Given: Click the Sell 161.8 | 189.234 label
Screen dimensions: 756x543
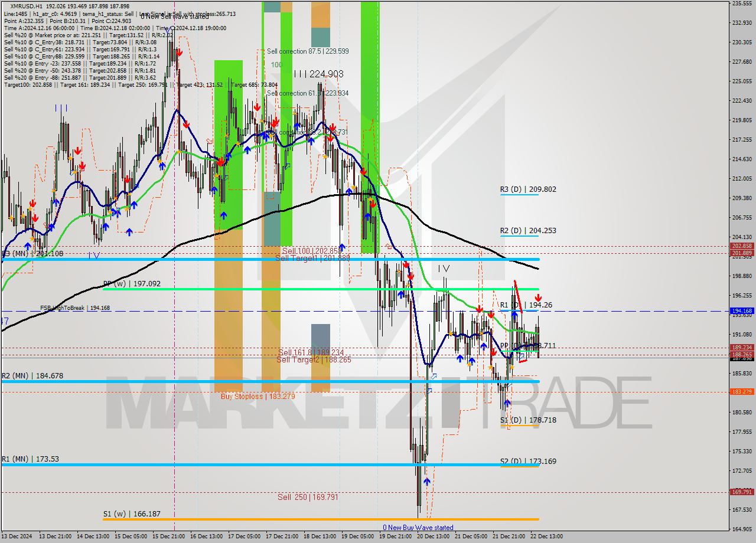Looking at the screenshot, I should tap(311, 352).
